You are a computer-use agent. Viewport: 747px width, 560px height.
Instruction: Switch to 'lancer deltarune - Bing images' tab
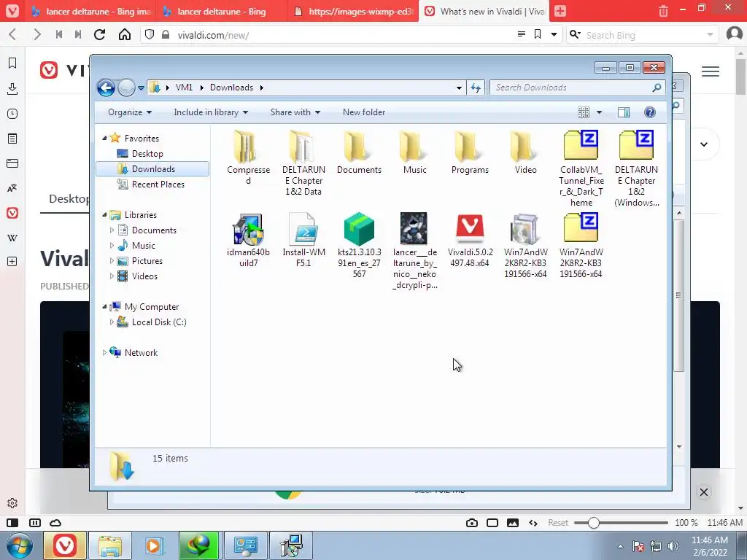click(x=90, y=11)
